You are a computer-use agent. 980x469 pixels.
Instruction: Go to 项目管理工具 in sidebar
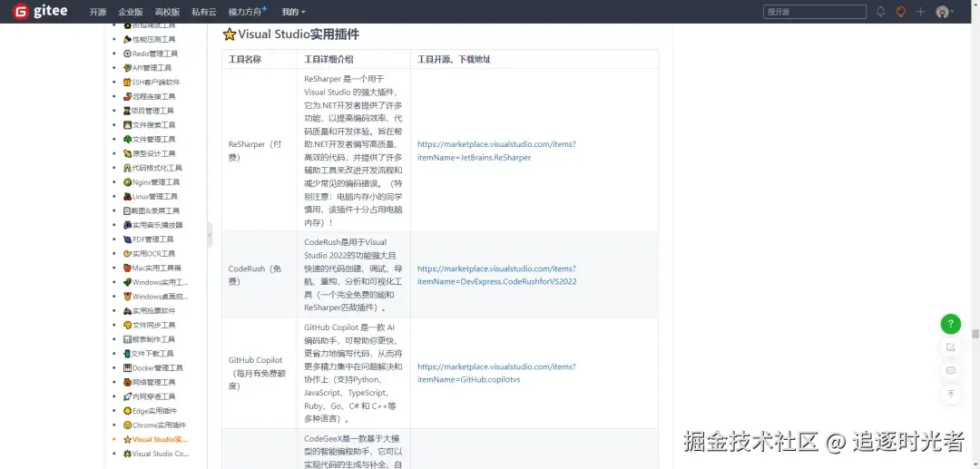coord(149,111)
